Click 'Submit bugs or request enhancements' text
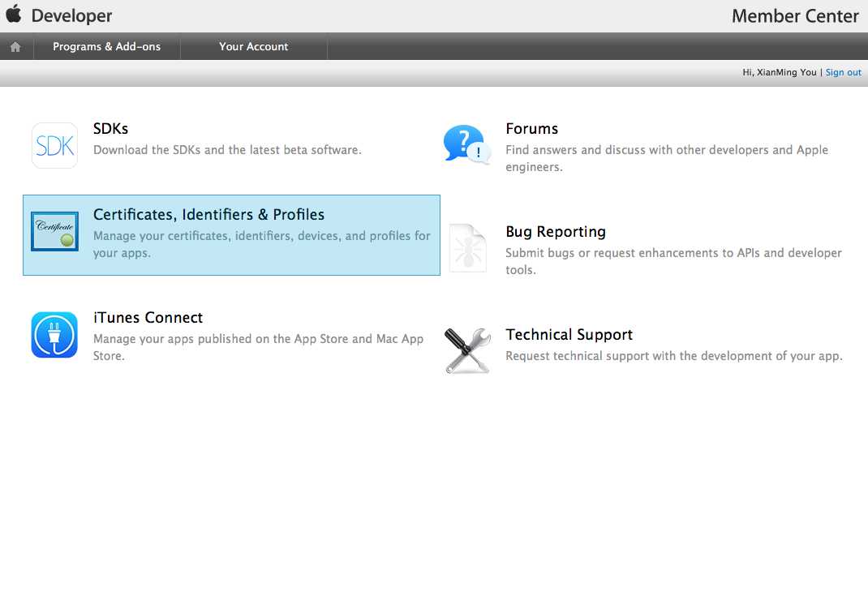Viewport: 868px width, 596px height. point(673,261)
